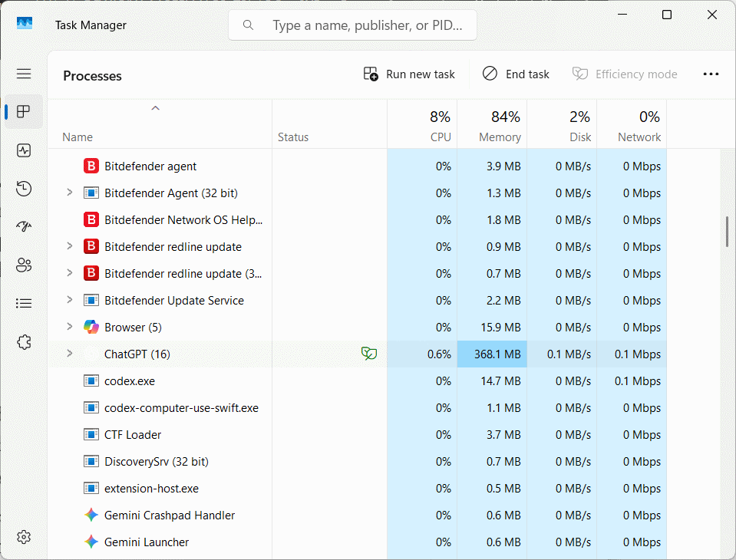This screenshot has width=736, height=560.
Task: Click End task button
Action: 516,74
